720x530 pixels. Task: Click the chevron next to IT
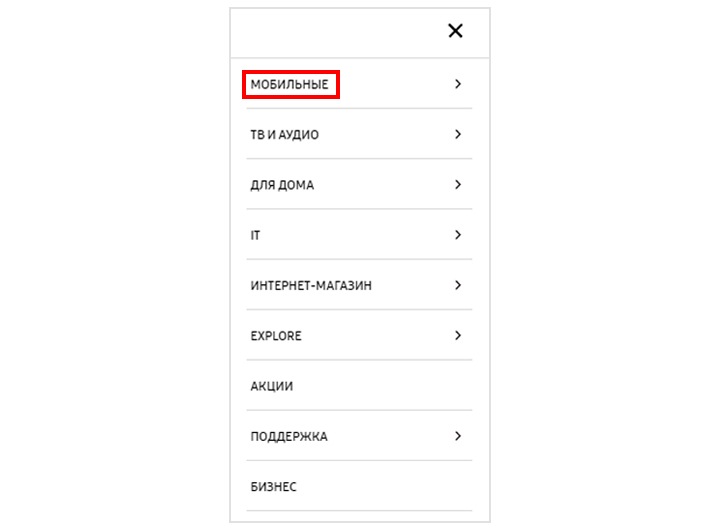[458, 235]
